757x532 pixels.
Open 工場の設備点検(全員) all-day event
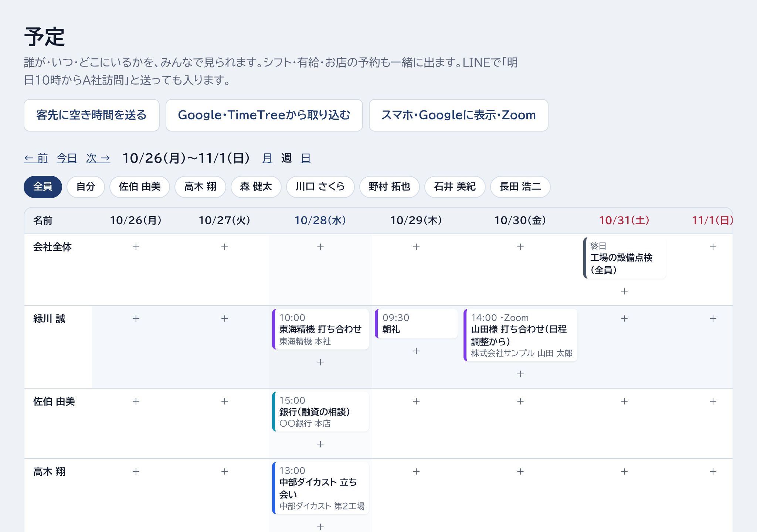(624, 258)
